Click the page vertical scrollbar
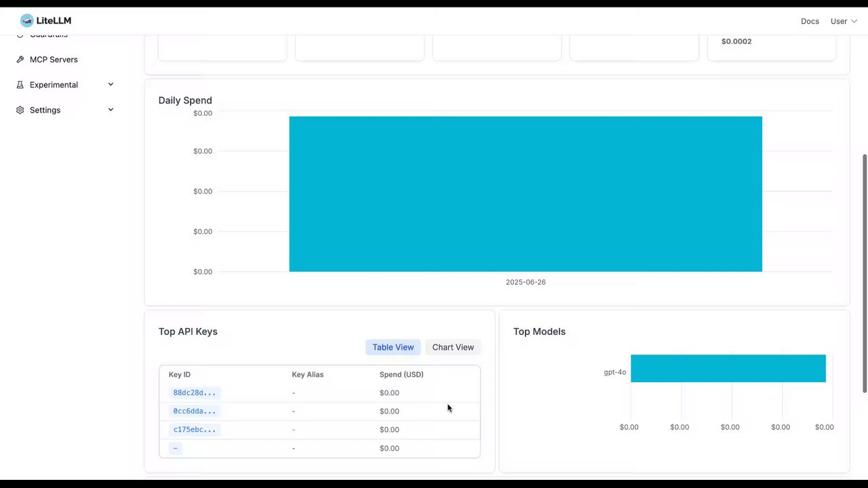 click(865, 272)
